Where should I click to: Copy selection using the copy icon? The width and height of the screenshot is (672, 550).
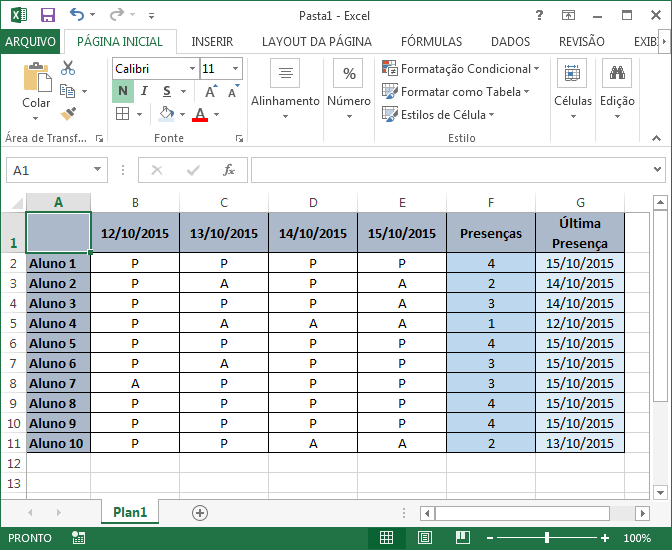pyautogui.click(x=67, y=91)
